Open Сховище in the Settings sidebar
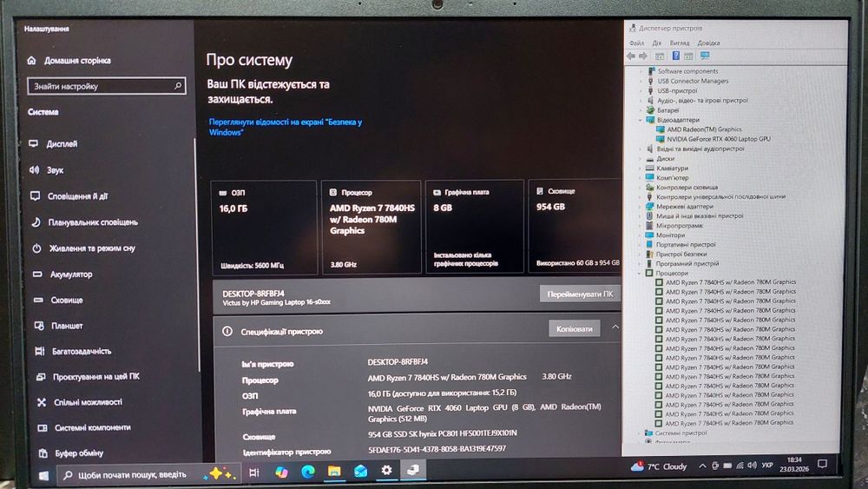This screenshot has height=489, width=868. click(x=57, y=300)
